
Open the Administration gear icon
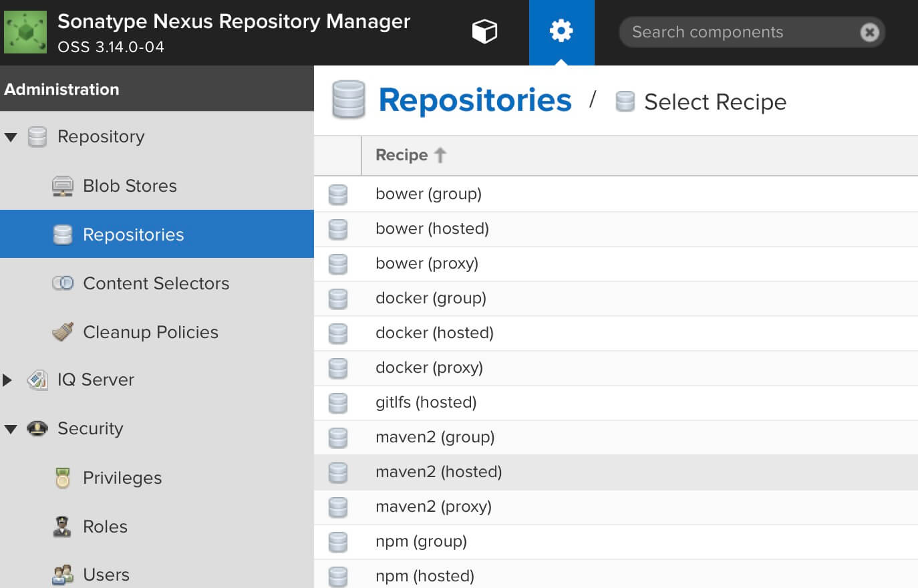click(x=561, y=31)
